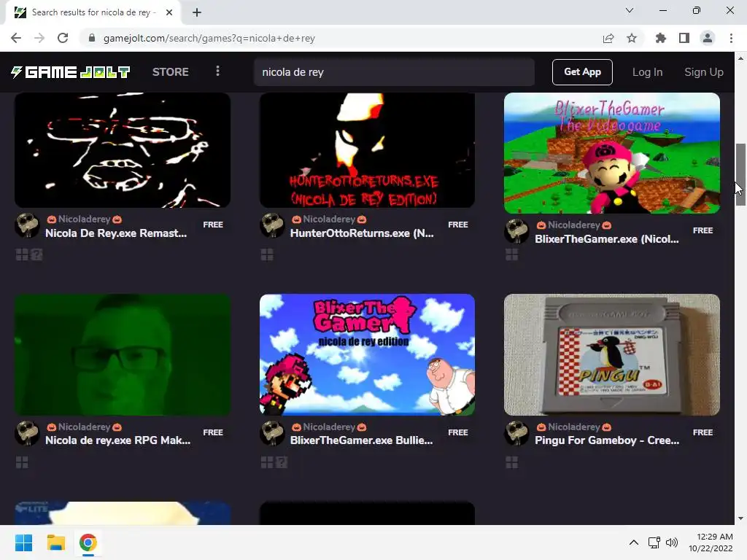Viewport: 747px width, 560px height.
Task: Open 'BlixerTheGamer.exe (Nicol...' title link
Action: coord(606,238)
